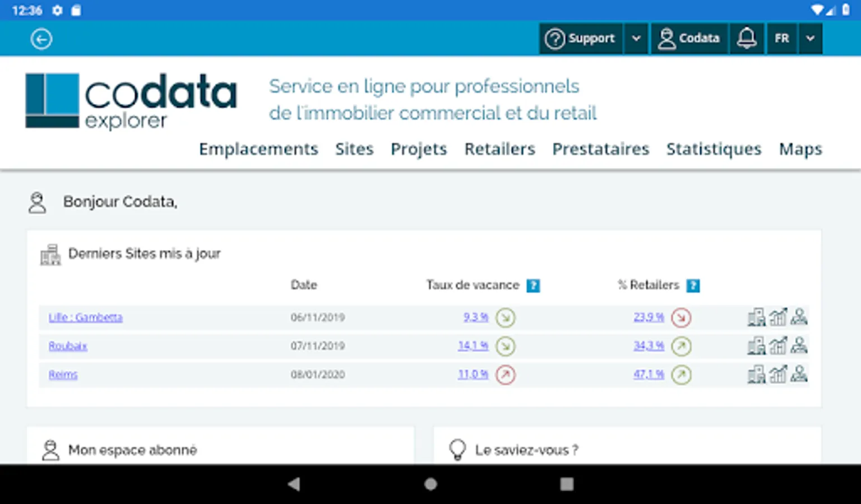Select the date 08/01/2020
The height and width of the screenshot is (504, 861).
point(318,375)
